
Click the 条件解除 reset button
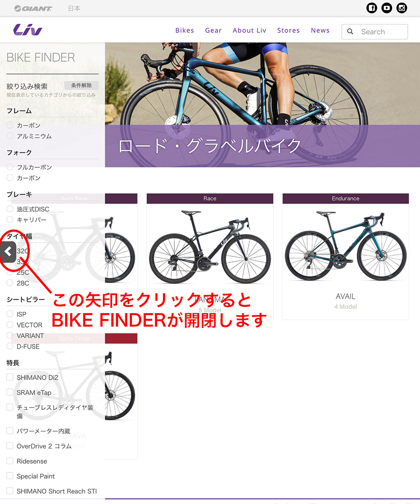coord(81,85)
